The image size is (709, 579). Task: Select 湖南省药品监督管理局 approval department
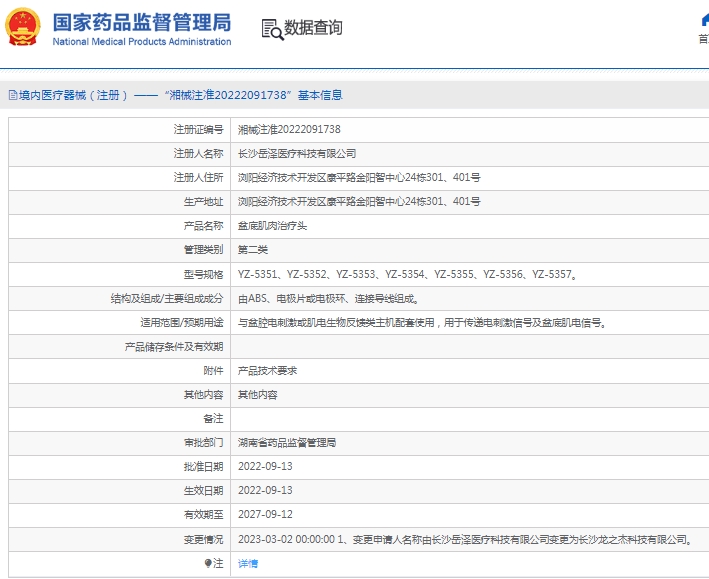(287, 443)
